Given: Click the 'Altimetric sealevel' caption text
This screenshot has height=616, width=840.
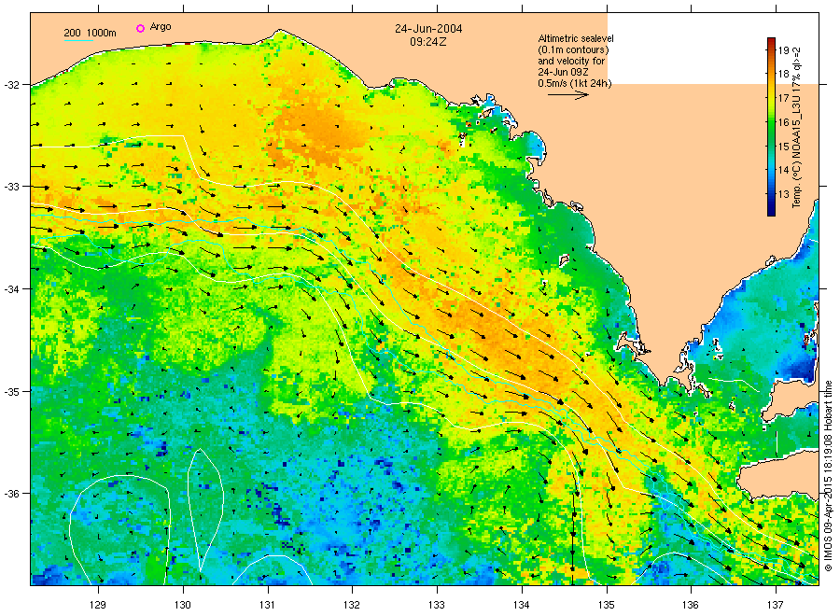Looking at the screenshot, I should click(576, 38).
